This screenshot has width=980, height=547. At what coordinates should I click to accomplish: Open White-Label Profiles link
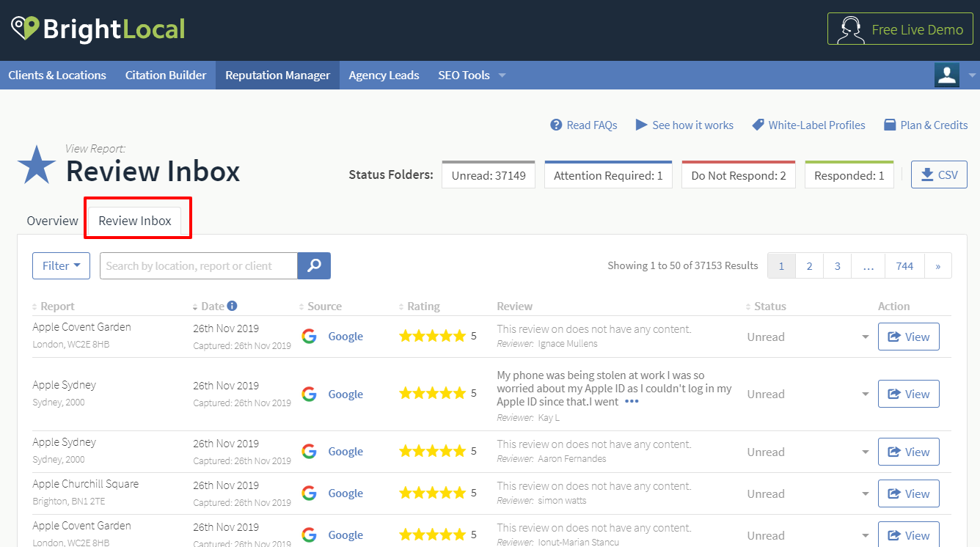coord(809,125)
